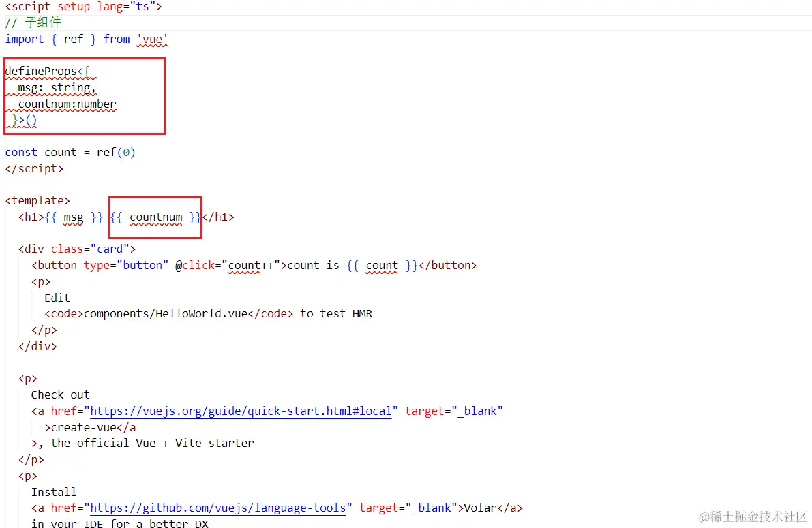Click 'the official Vue + Vite starter' text
The image size is (812, 528).
tap(152, 443)
